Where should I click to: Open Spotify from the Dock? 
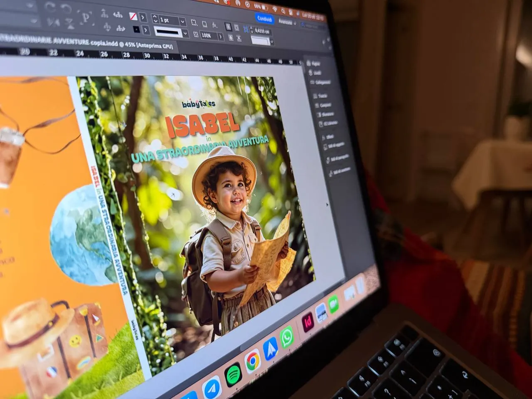233,375
